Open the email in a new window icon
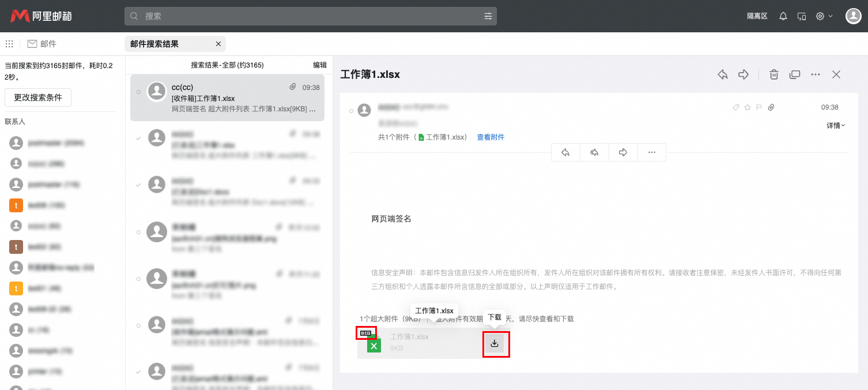 (x=795, y=74)
